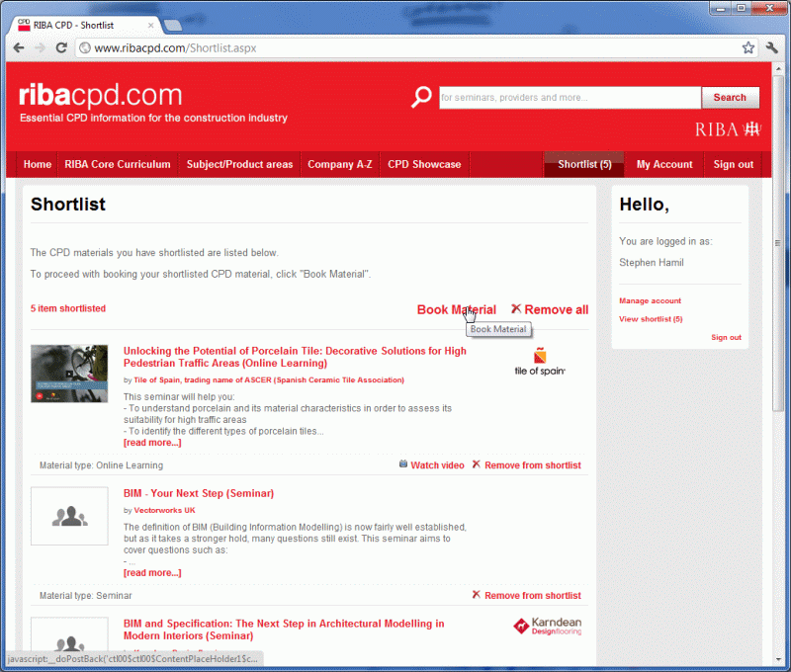Open the Unlocking the Potential of Porcelain Tile seminar
This screenshot has width=791, height=672.
coord(295,357)
